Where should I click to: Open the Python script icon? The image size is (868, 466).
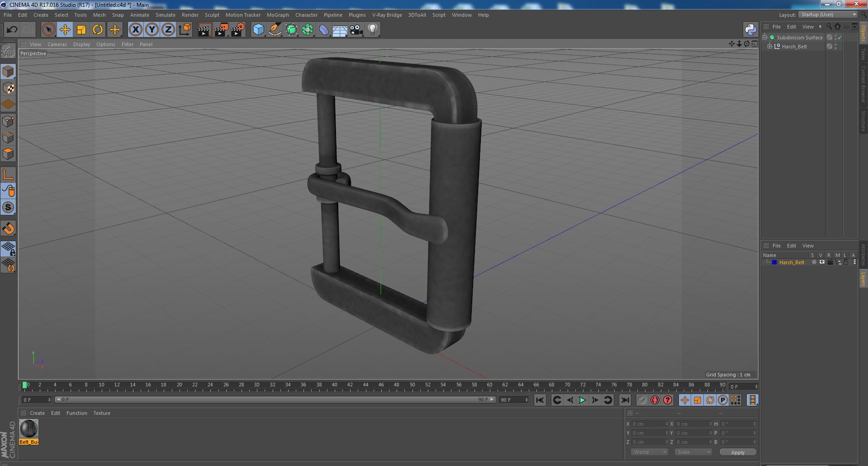point(751,30)
